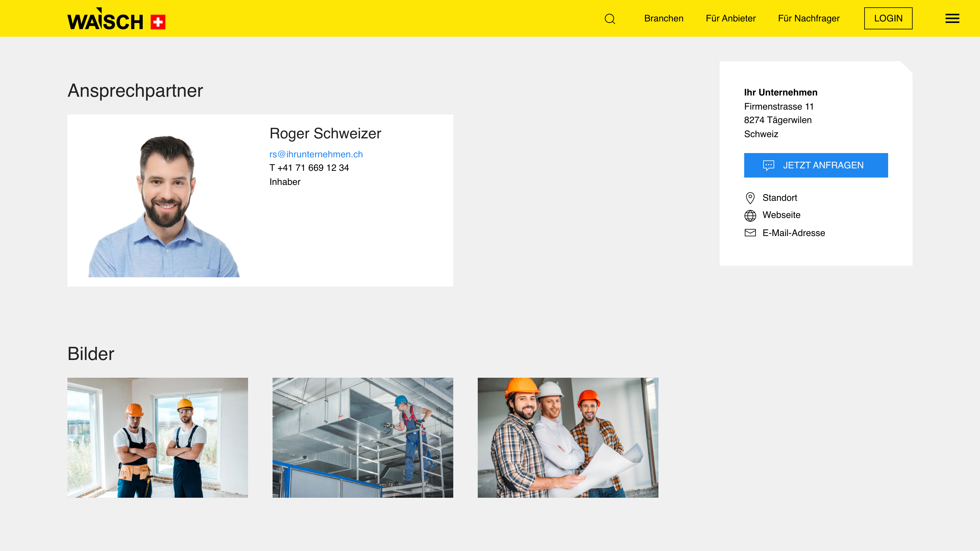Click the E-Mail-Adresse link
980x551 pixels.
pyautogui.click(x=793, y=233)
